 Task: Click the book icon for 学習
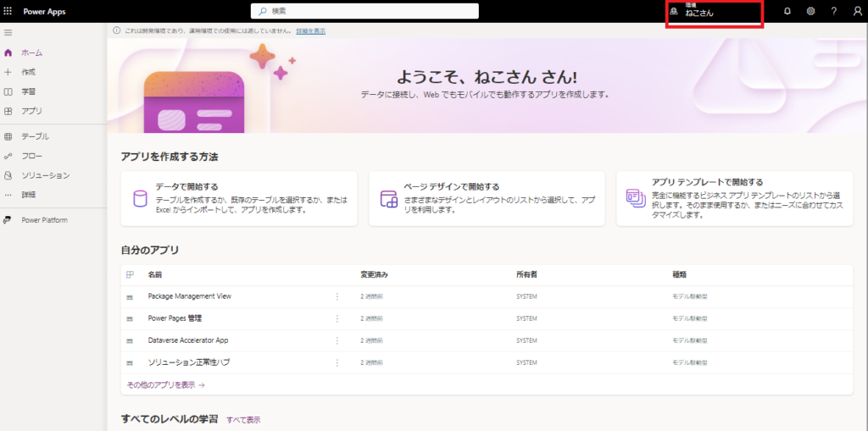coord(8,91)
